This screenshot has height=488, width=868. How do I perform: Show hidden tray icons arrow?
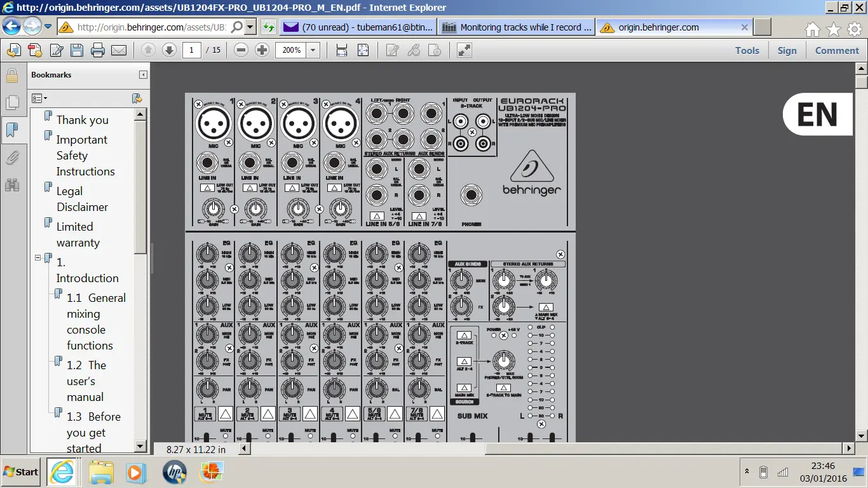tap(747, 472)
